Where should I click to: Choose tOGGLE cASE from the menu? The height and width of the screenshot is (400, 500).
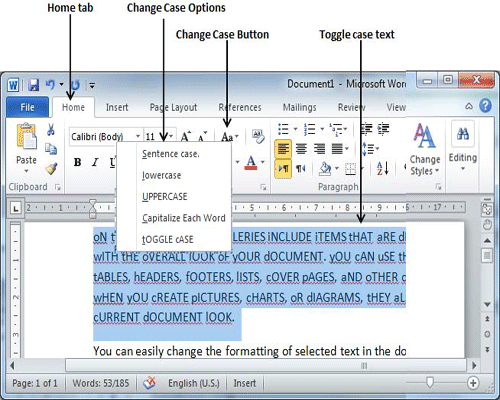tap(168, 239)
